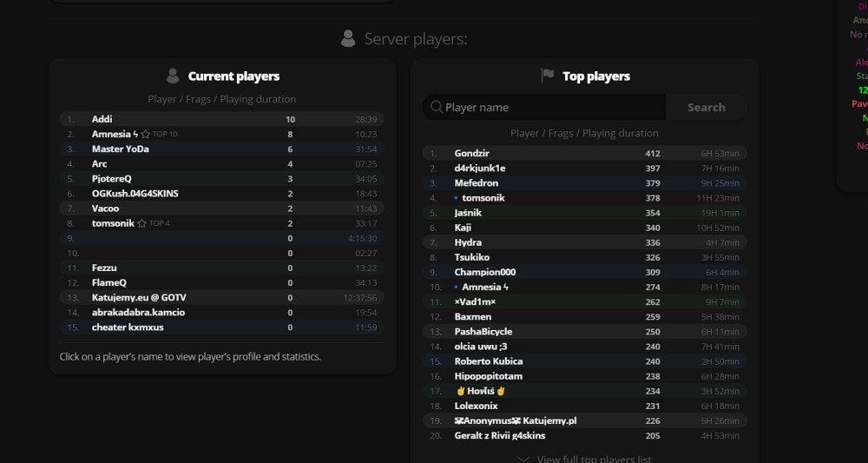The image size is (868, 463).
Task: Open Roberto Kubica's top player profile
Action: click(x=489, y=361)
